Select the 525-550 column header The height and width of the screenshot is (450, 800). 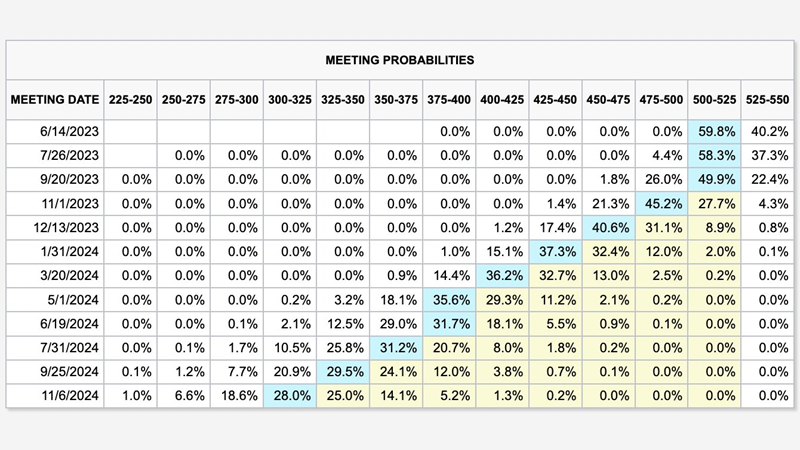pos(766,100)
